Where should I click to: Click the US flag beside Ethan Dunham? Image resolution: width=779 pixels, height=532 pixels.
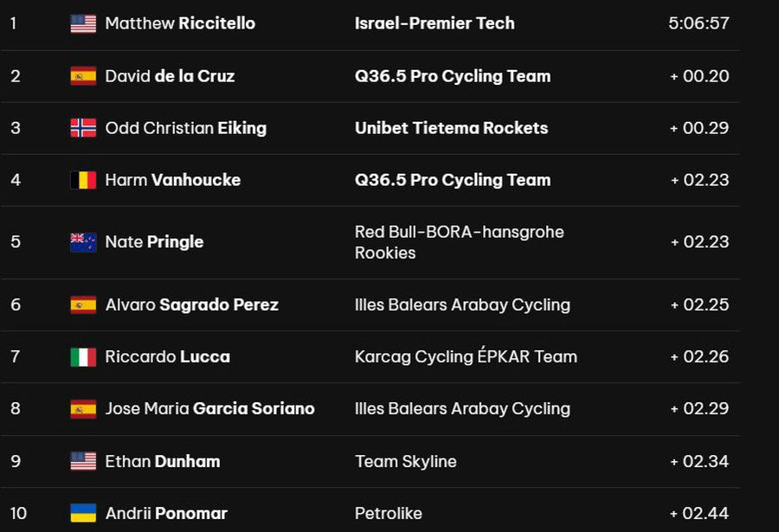coord(83,461)
